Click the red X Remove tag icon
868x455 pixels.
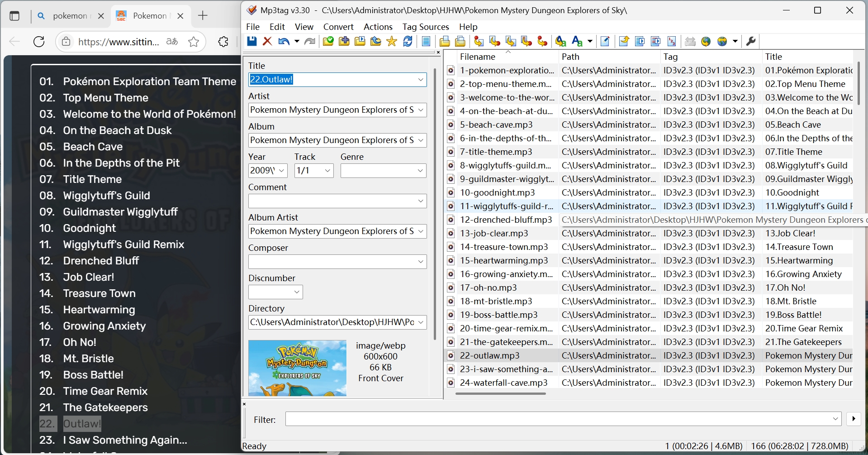(267, 41)
